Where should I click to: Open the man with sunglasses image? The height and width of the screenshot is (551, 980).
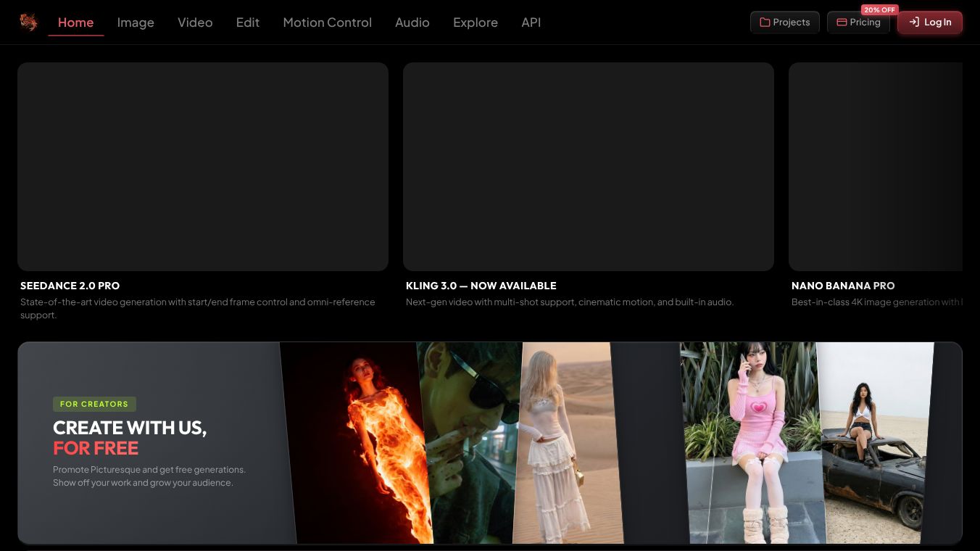[x=470, y=443]
